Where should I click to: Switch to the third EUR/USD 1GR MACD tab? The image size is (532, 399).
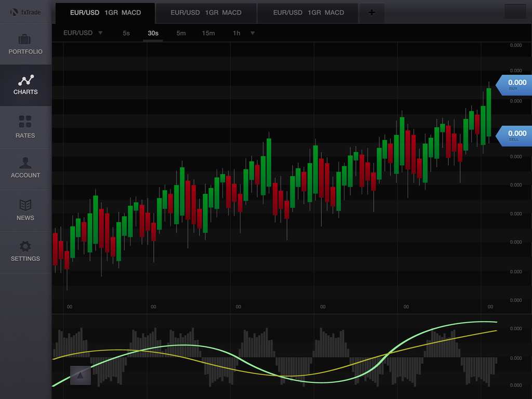308,13
